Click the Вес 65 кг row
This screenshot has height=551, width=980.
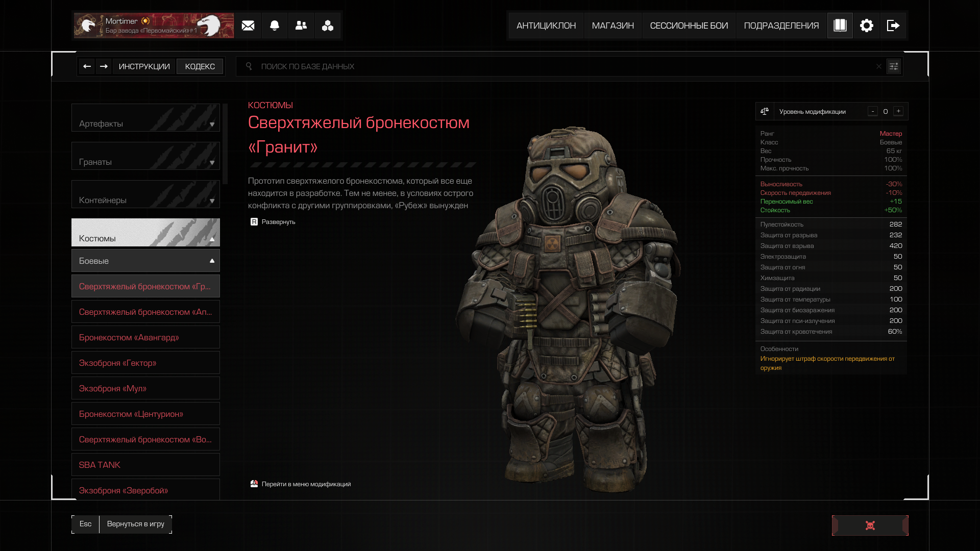[x=831, y=151]
